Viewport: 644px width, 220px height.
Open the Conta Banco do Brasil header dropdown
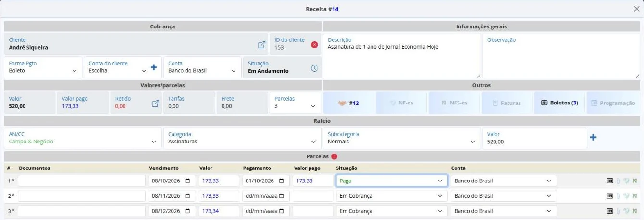(x=202, y=67)
